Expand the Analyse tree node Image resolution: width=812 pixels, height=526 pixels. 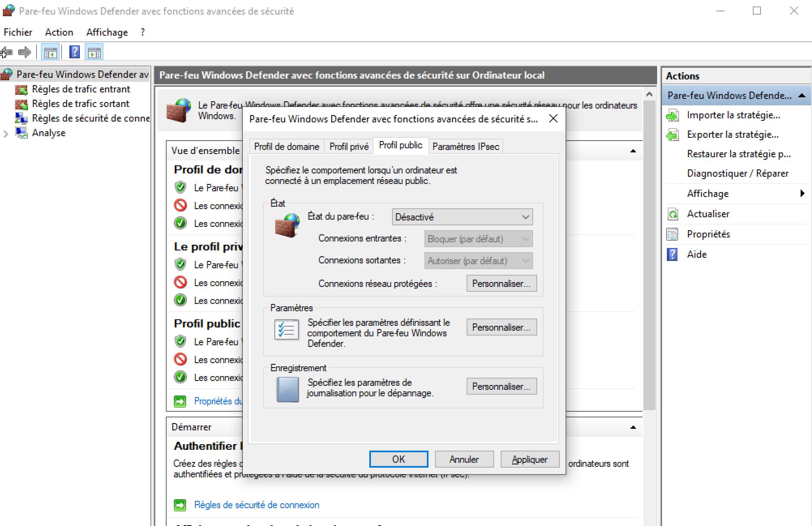click(6, 134)
